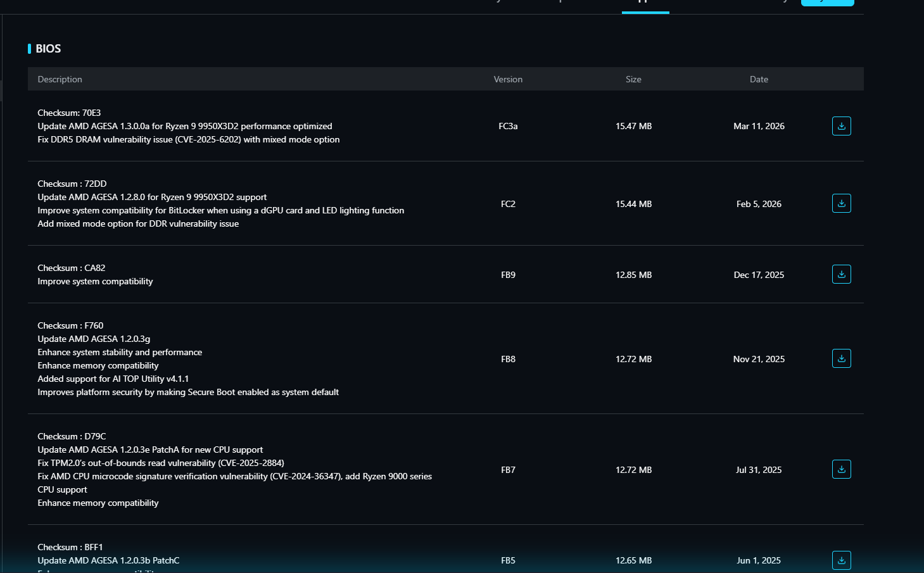Image resolution: width=924 pixels, height=573 pixels.
Task: Click 'Enhance memory compatibility' in FB8 row
Action: click(x=98, y=365)
